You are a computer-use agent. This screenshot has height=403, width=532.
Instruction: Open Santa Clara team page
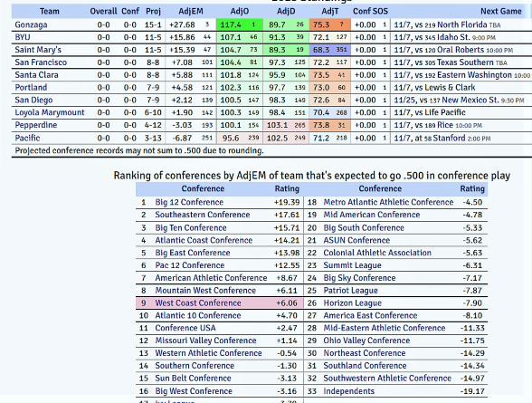click(x=36, y=75)
